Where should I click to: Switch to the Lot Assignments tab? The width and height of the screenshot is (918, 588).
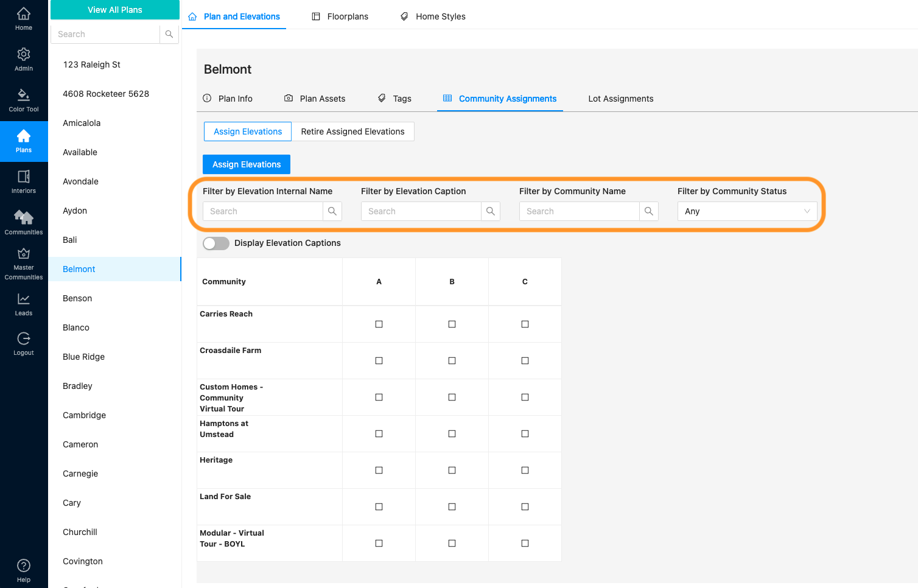tap(620, 99)
